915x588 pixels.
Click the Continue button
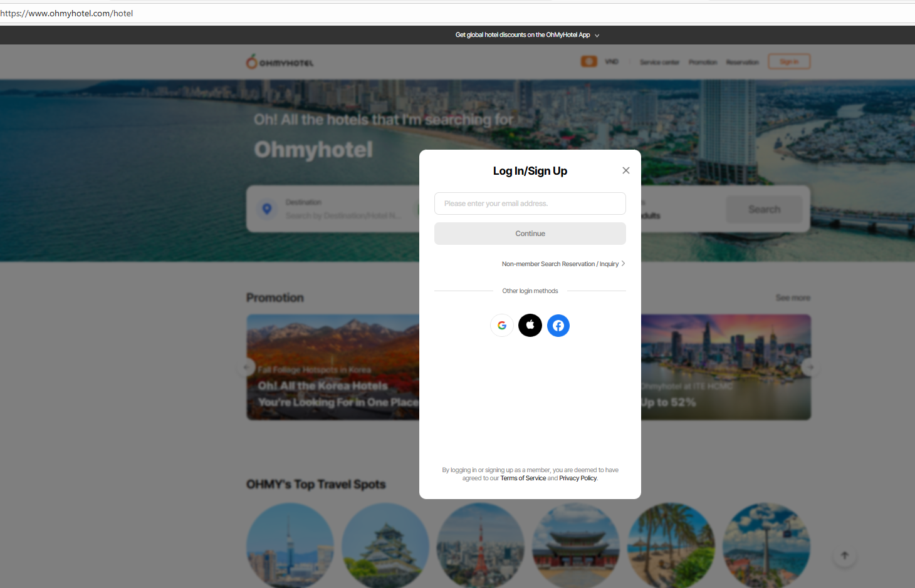click(530, 234)
